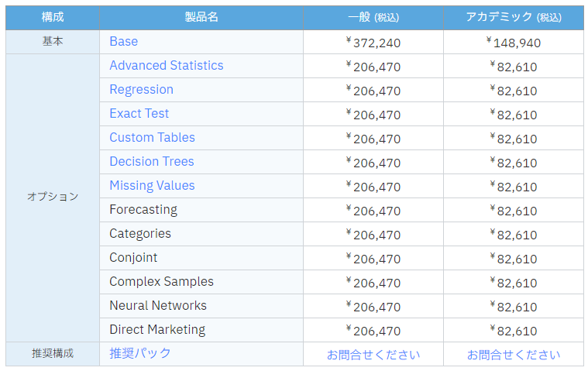Viewport: 588px width, 371px height.
Task: Open the Base product link
Action: (124, 41)
